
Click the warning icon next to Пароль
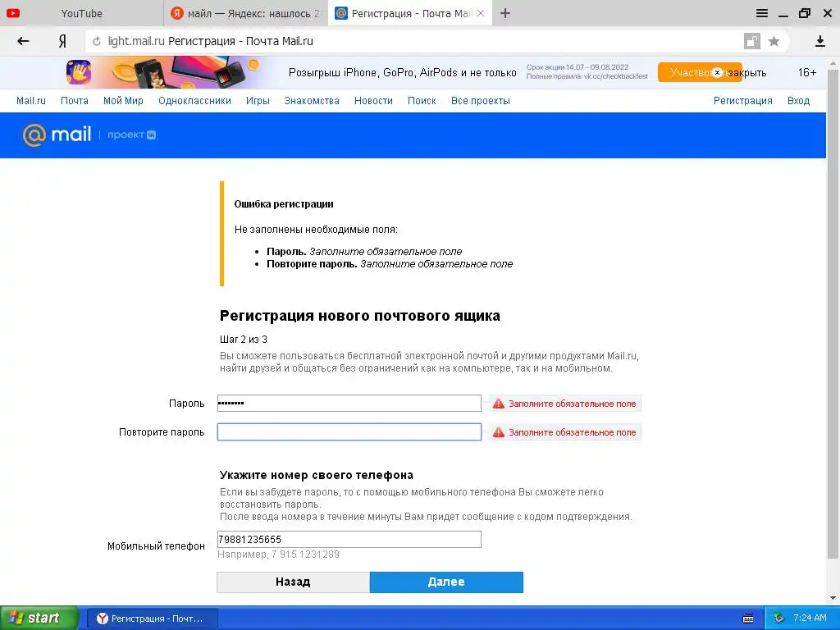tap(499, 404)
